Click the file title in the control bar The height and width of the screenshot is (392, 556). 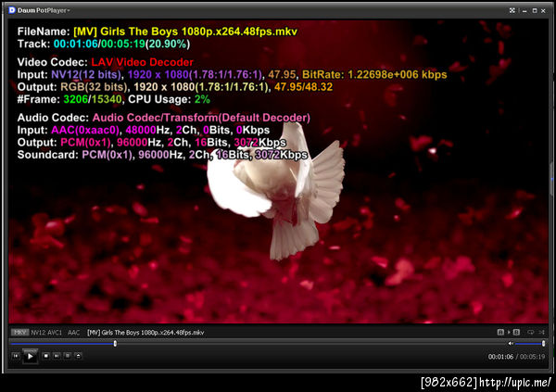click(x=145, y=333)
